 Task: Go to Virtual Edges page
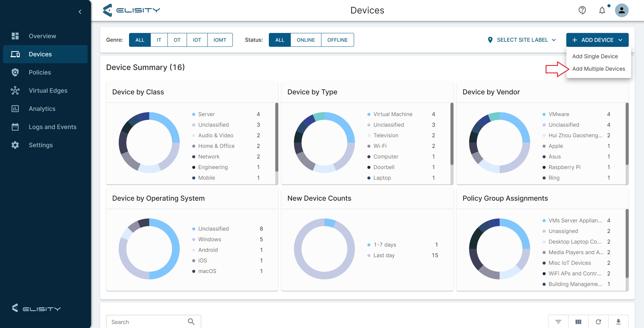tap(48, 90)
